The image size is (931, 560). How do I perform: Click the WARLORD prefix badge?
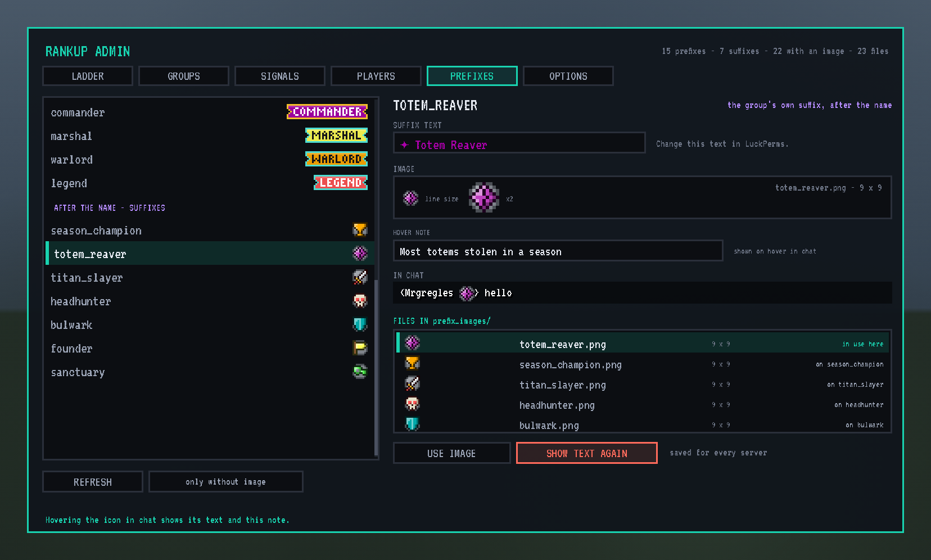pos(336,159)
